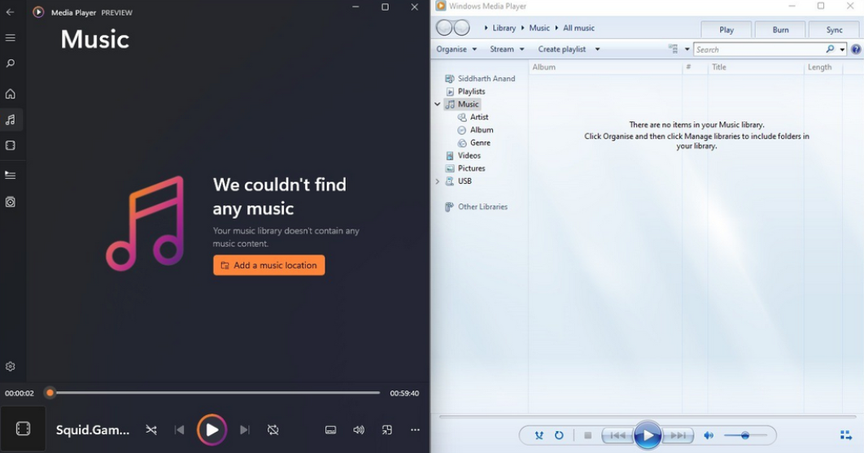Open the Stream dropdown menu
This screenshot has height=453, width=868.
(x=507, y=50)
